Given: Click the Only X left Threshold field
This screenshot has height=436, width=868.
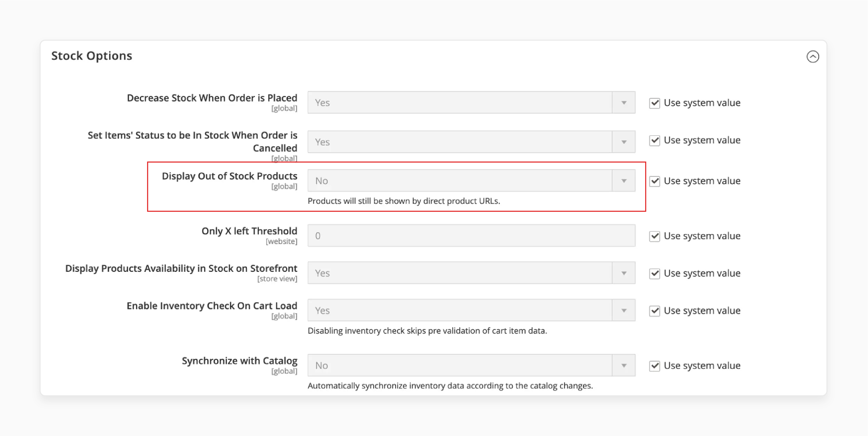Looking at the screenshot, I should click(x=471, y=236).
